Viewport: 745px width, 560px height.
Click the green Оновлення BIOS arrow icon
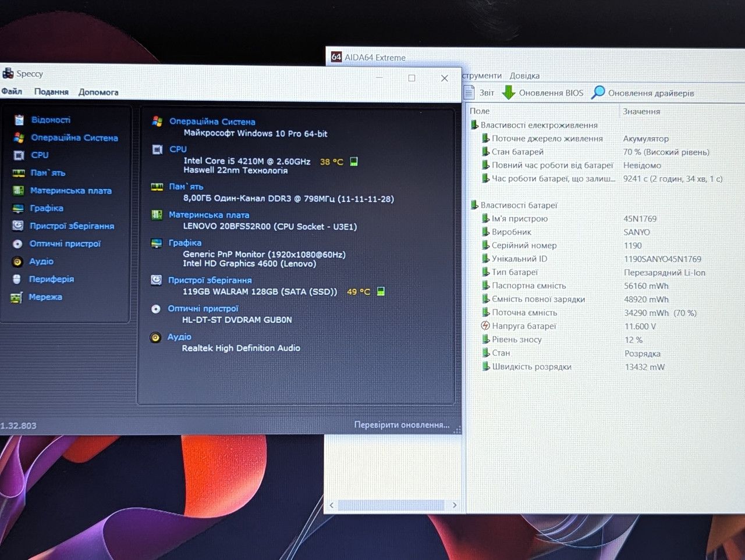point(509,92)
